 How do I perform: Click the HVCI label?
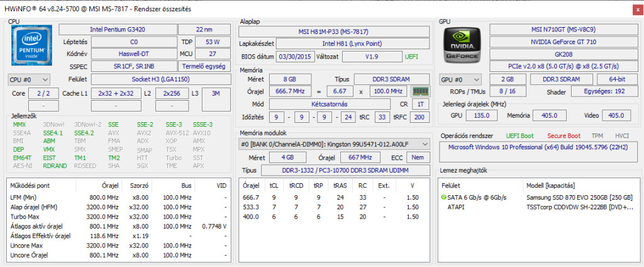(622, 135)
